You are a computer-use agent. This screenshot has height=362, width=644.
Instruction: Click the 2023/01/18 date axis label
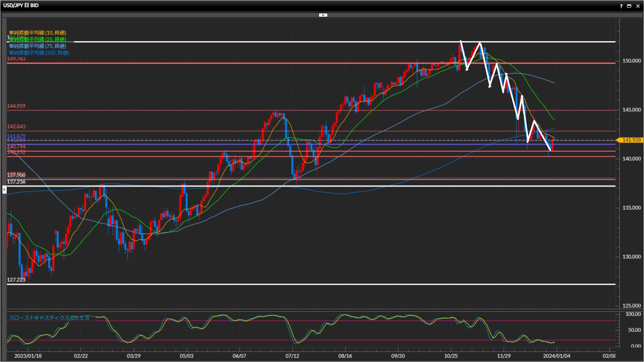(28, 356)
